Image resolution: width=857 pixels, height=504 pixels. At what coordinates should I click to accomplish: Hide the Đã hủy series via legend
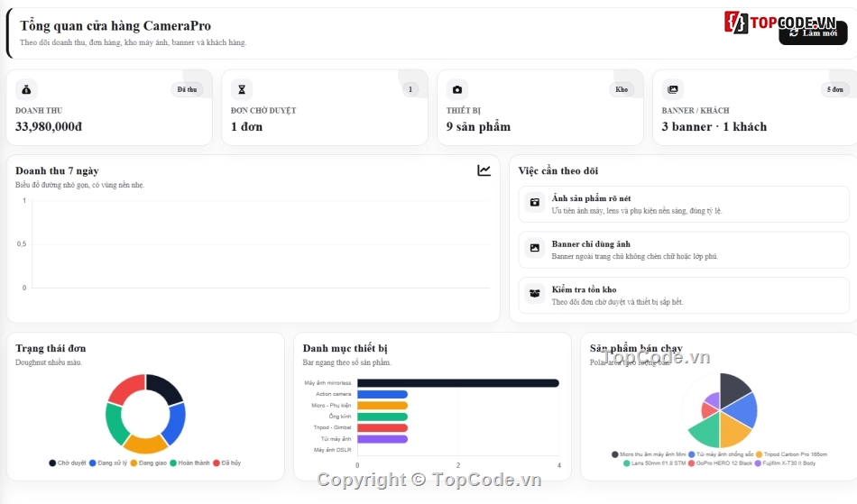pyautogui.click(x=226, y=463)
